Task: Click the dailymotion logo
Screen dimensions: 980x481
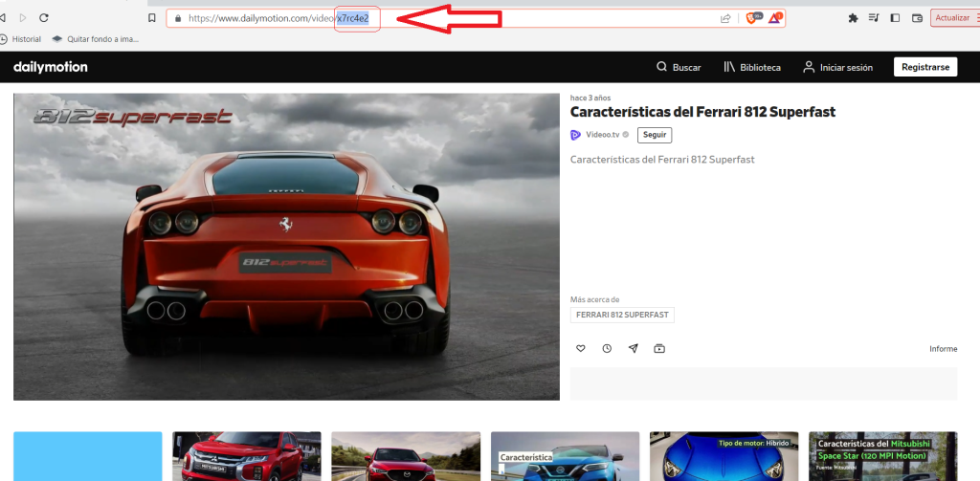Action: tap(51, 67)
